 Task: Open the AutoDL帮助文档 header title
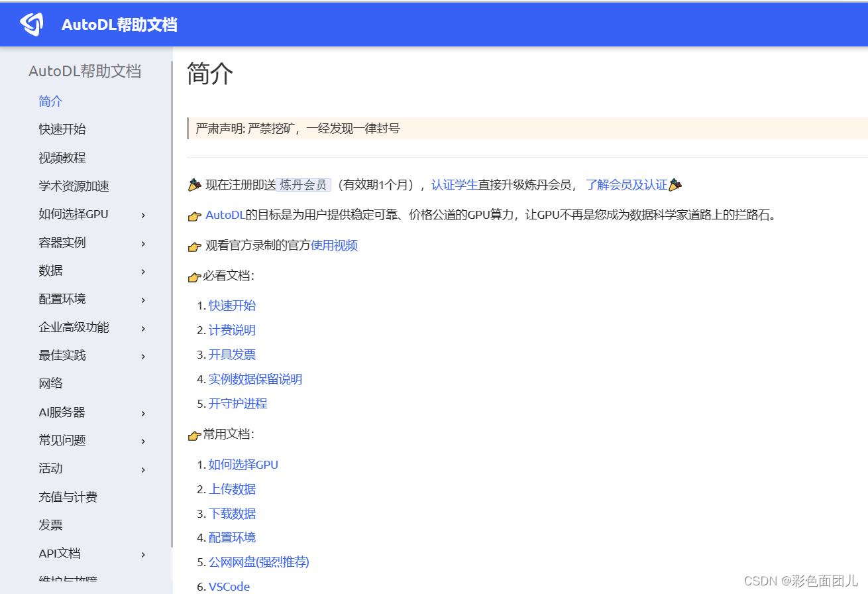coord(119,25)
